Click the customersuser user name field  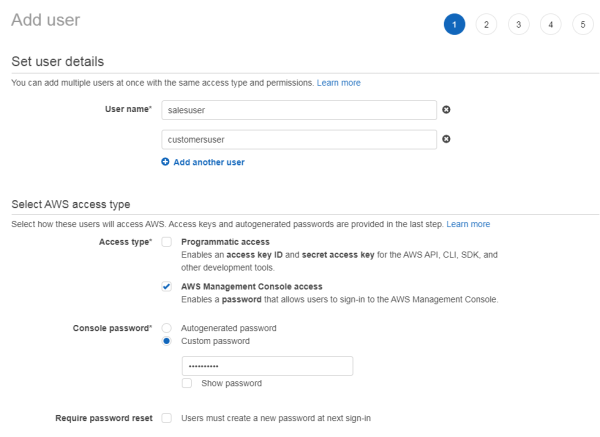click(x=298, y=139)
